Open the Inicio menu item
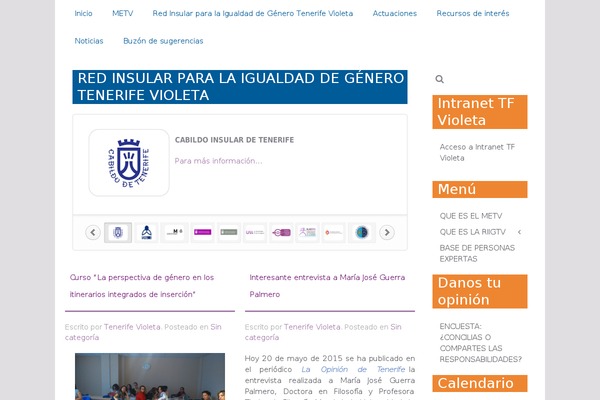The image size is (600, 400). pyautogui.click(x=83, y=13)
